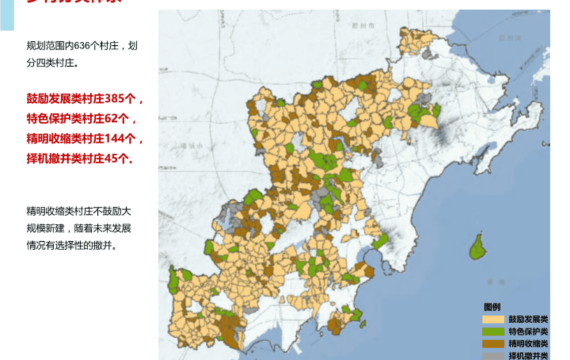Screen dimensions: 570x360
Task: Click the 规划范围内636个村庄 intro paragraph
Action: tap(82, 54)
